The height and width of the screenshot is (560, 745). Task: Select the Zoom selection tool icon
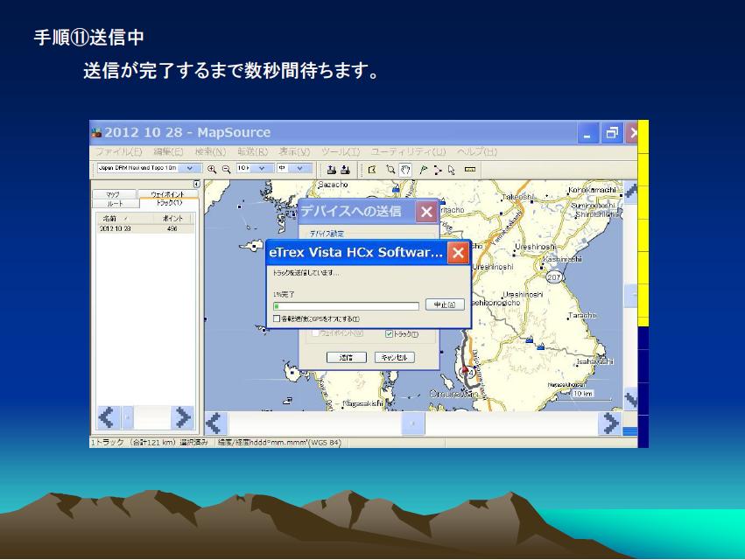[x=390, y=169]
